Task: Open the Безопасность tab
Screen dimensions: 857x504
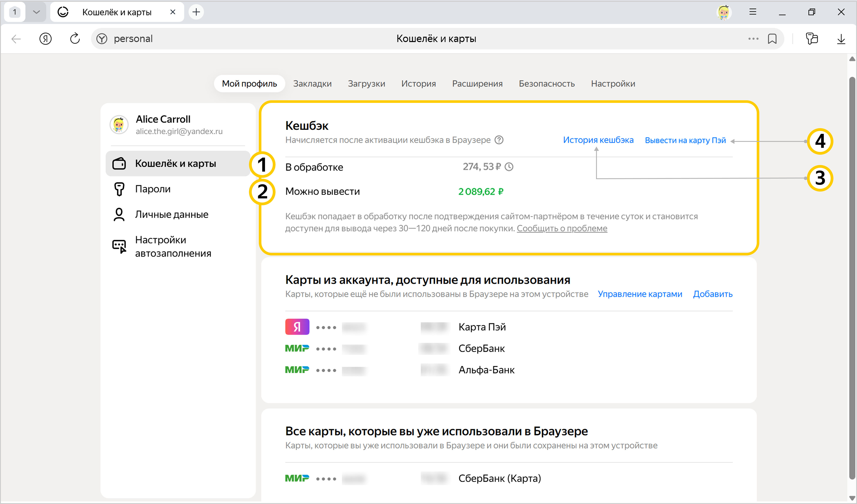Action: (547, 84)
